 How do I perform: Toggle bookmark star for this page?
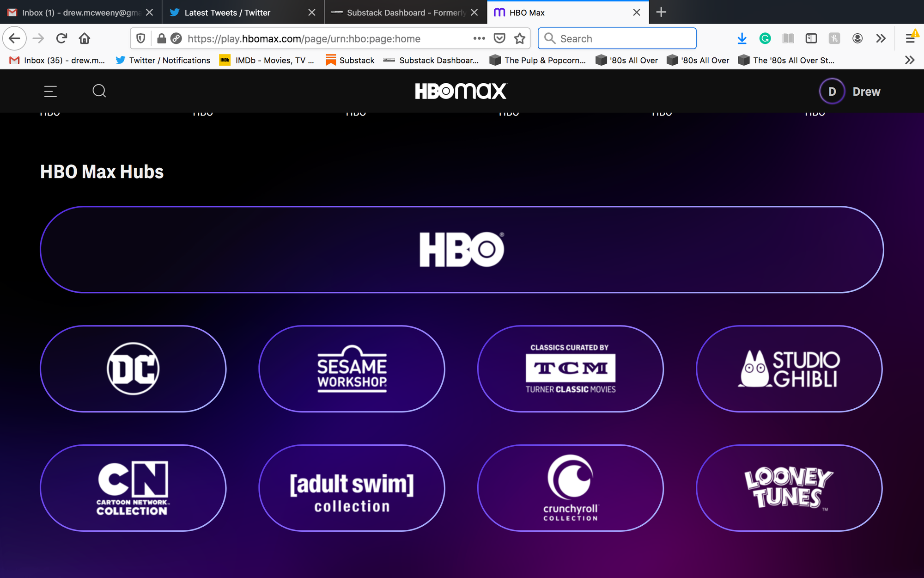520,38
